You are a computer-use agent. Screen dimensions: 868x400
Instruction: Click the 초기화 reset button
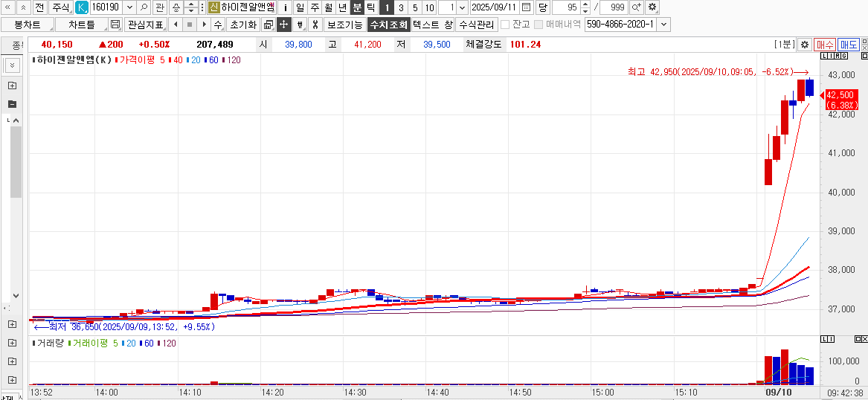(243, 25)
